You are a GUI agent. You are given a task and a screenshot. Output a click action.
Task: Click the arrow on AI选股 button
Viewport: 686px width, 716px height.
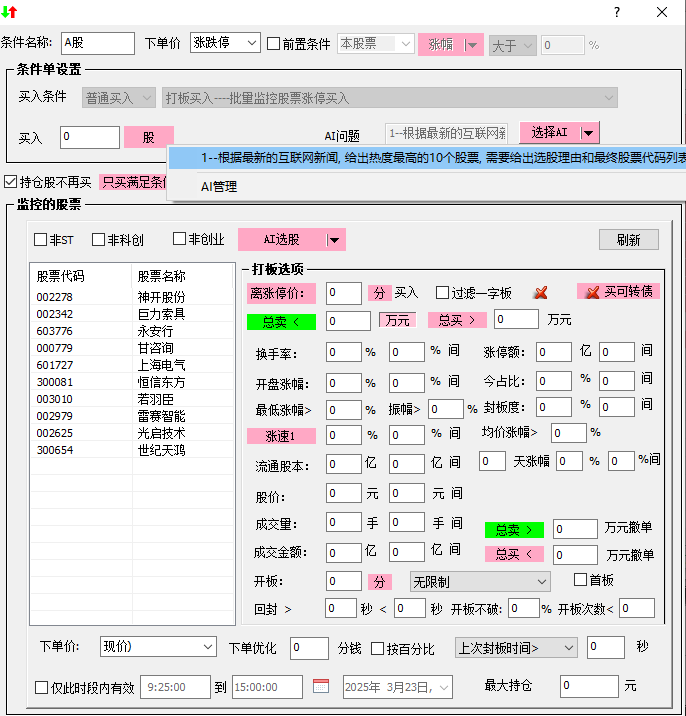335,240
